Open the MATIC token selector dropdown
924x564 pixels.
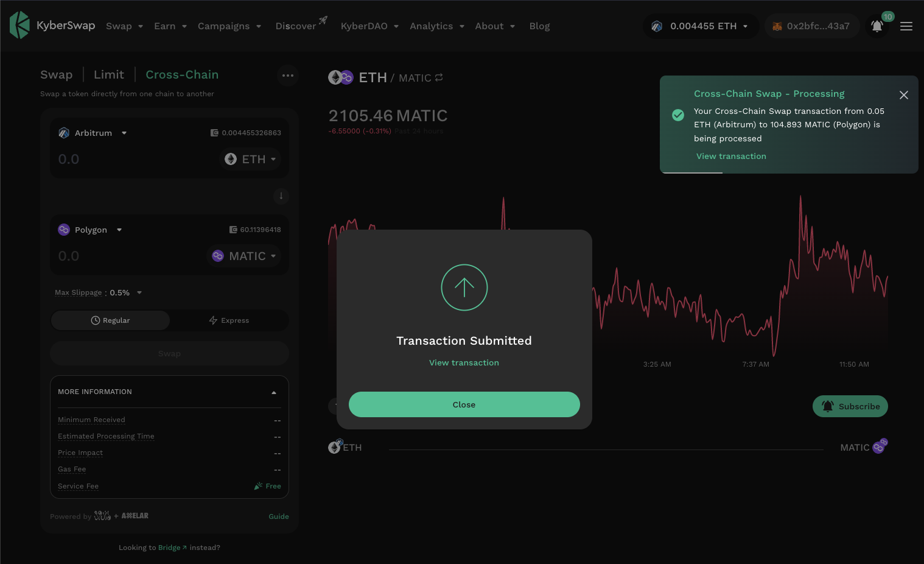coord(243,256)
